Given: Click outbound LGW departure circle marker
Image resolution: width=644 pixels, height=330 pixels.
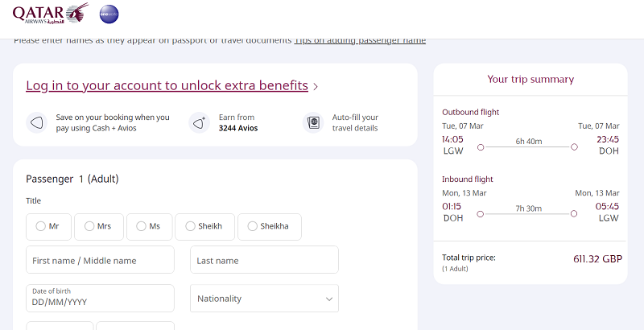Looking at the screenshot, I should coord(481,147).
